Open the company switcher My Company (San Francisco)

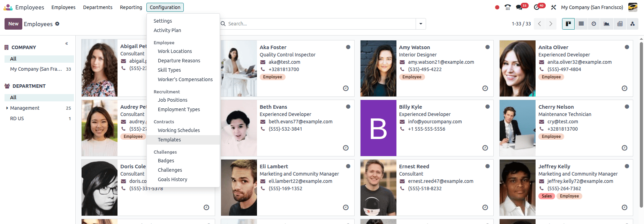point(592,7)
